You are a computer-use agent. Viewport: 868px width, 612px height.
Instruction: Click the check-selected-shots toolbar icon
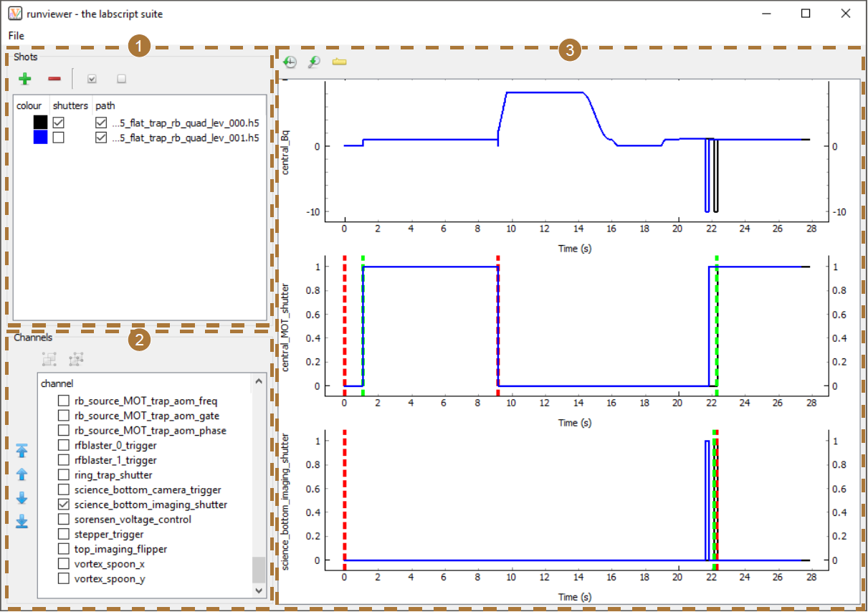(x=92, y=79)
